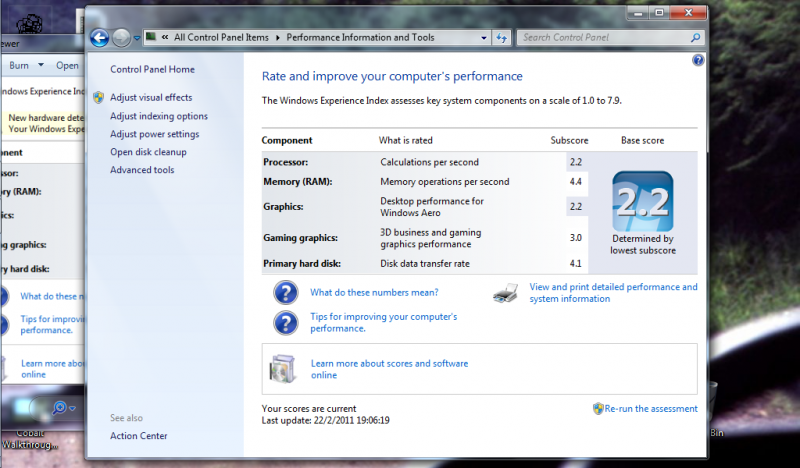Open 'Adjust visual effects' link
Screen dimensions: 800x468
point(151,98)
